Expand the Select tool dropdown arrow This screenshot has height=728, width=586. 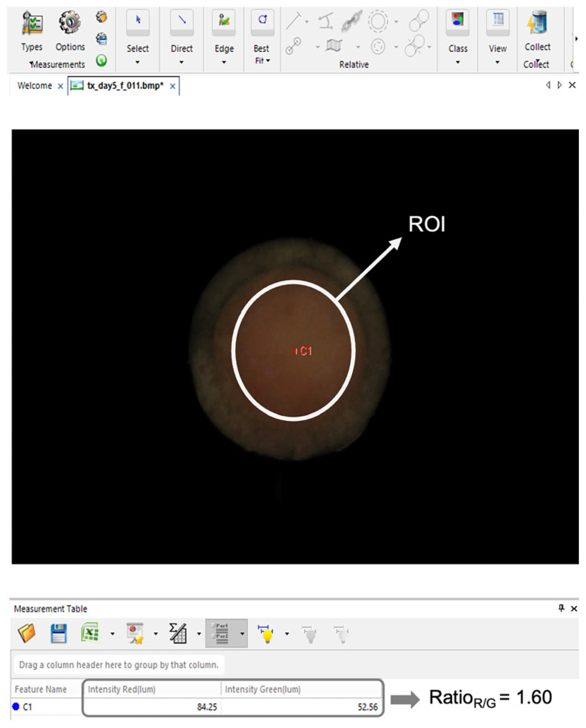138,62
